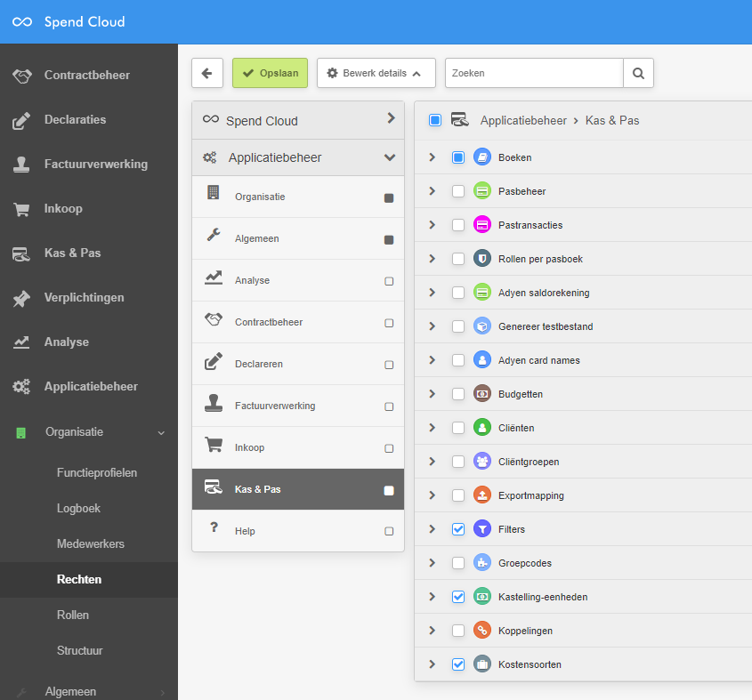Click the magenta Pastransacties icon
Image resolution: width=752 pixels, height=700 pixels.
(482, 225)
